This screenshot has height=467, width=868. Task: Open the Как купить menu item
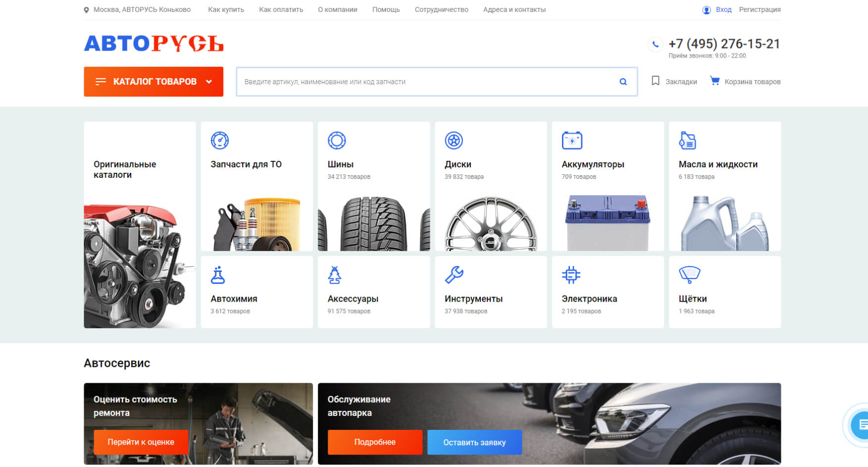click(x=226, y=10)
